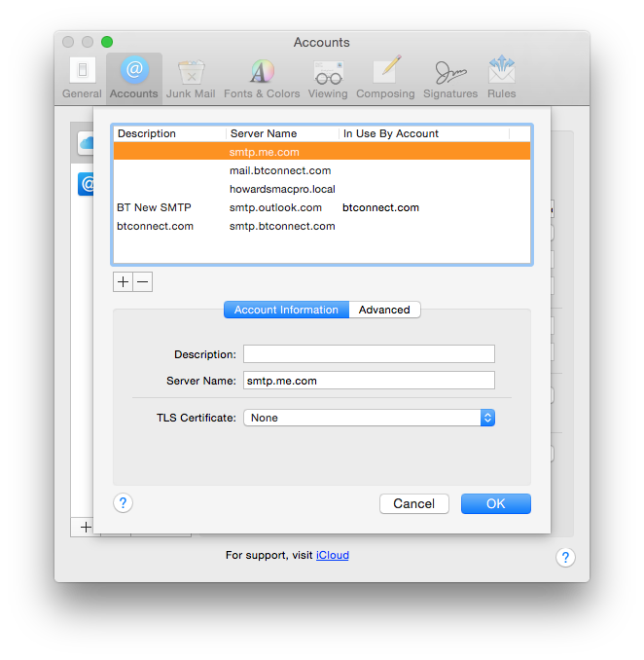The width and height of the screenshot is (644, 660).
Task: Open Signatures preferences
Action: pyautogui.click(x=450, y=78)
